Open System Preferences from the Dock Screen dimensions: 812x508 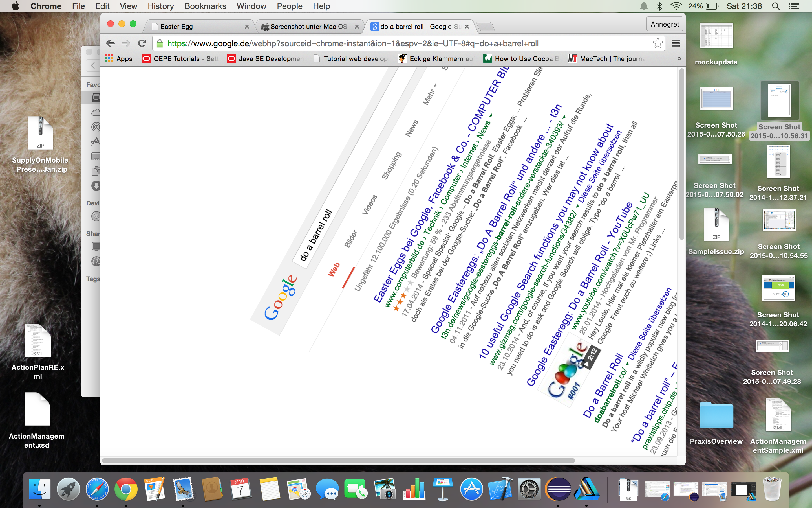529,489
